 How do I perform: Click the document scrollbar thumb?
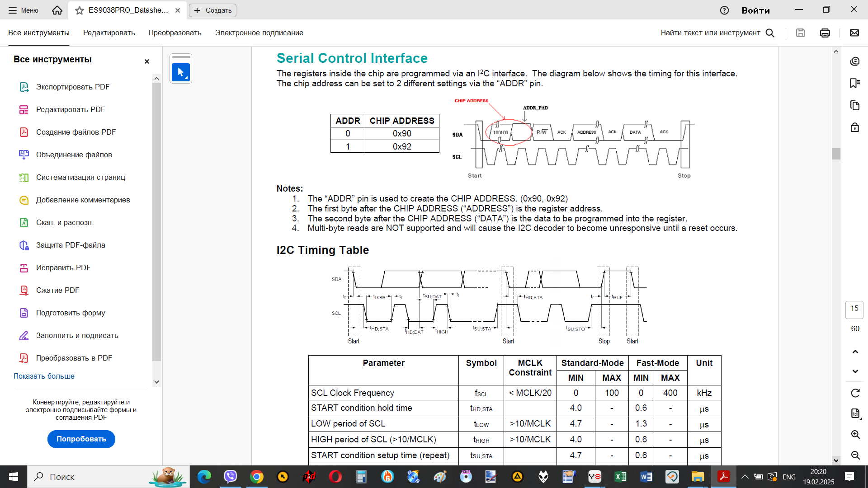point(836,154)
